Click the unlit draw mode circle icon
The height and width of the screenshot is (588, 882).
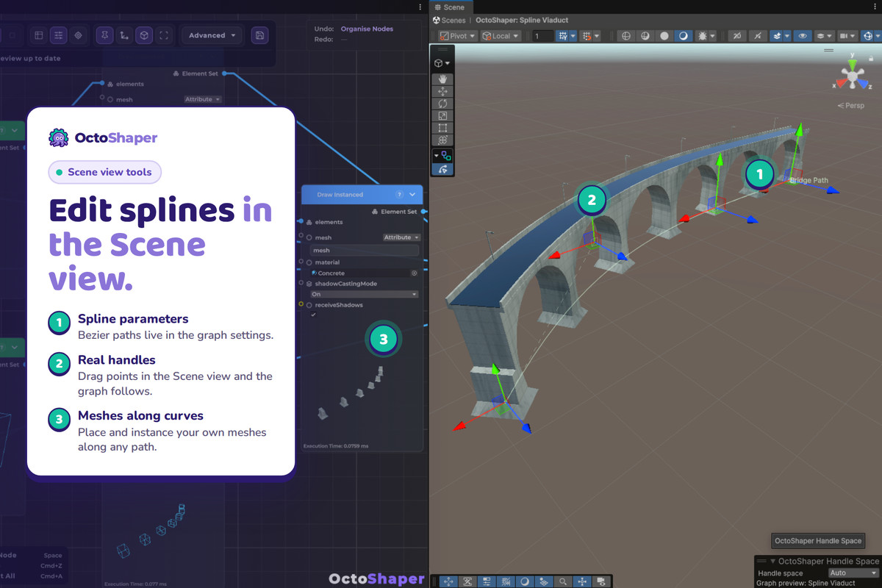click(664, 35)
